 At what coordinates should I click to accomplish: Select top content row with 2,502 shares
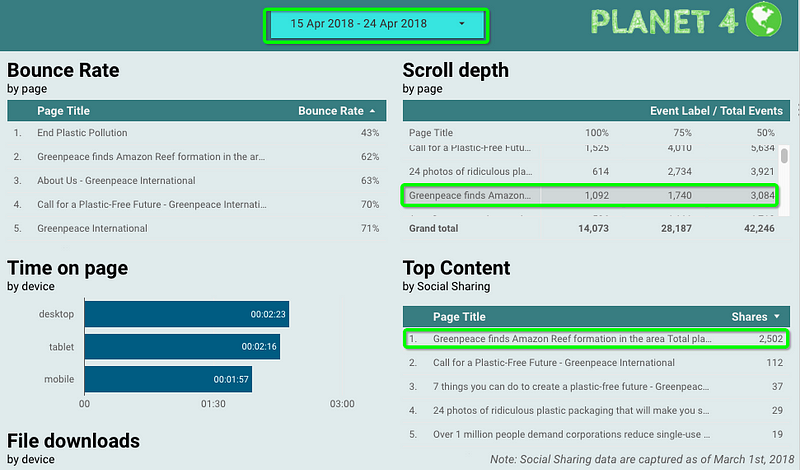click(x=596, y=339)
